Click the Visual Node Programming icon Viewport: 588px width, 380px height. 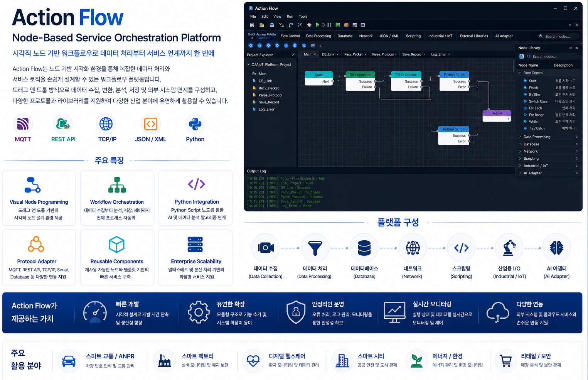(x=32, y=185)
